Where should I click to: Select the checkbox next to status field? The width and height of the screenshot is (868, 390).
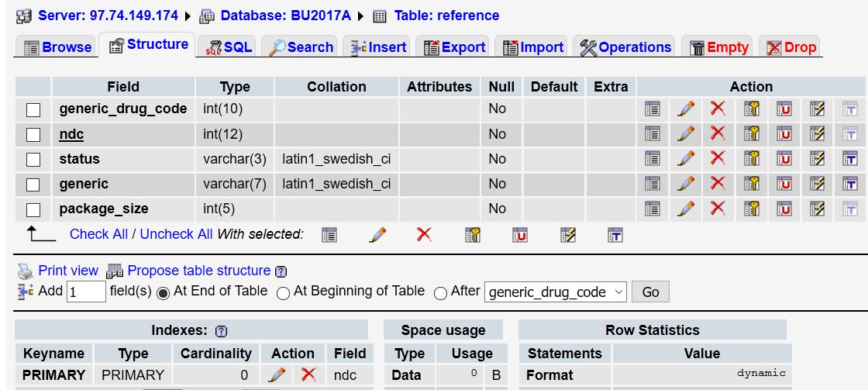[x=33, y=160]
